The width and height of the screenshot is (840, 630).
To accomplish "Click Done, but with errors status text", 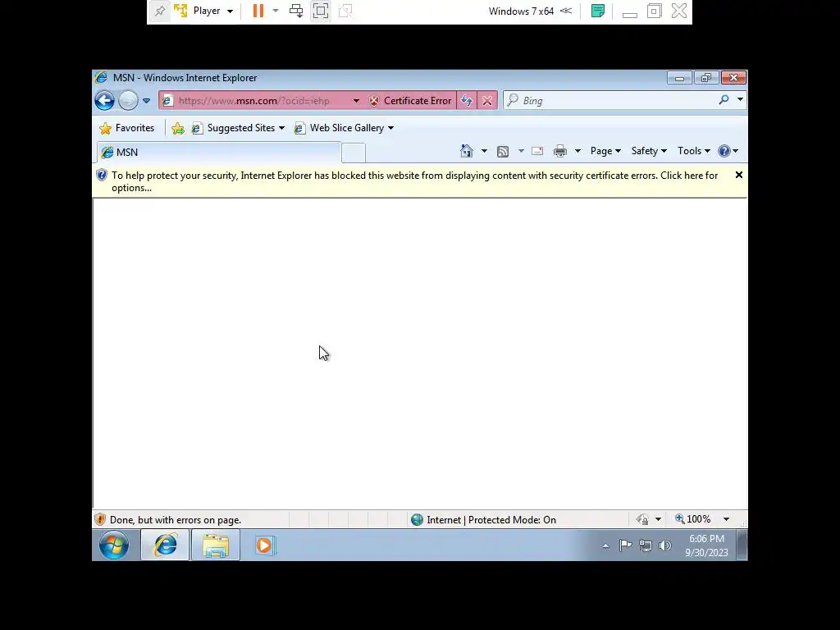I will click(176, 519).
